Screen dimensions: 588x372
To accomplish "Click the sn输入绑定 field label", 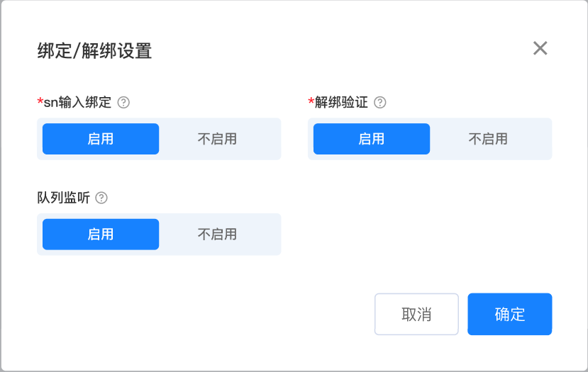I will 77,102.
